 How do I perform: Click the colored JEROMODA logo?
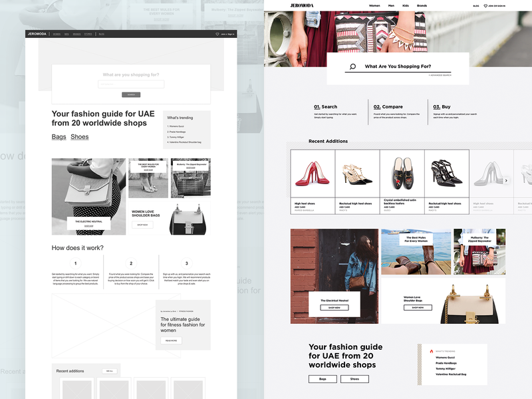302,5
